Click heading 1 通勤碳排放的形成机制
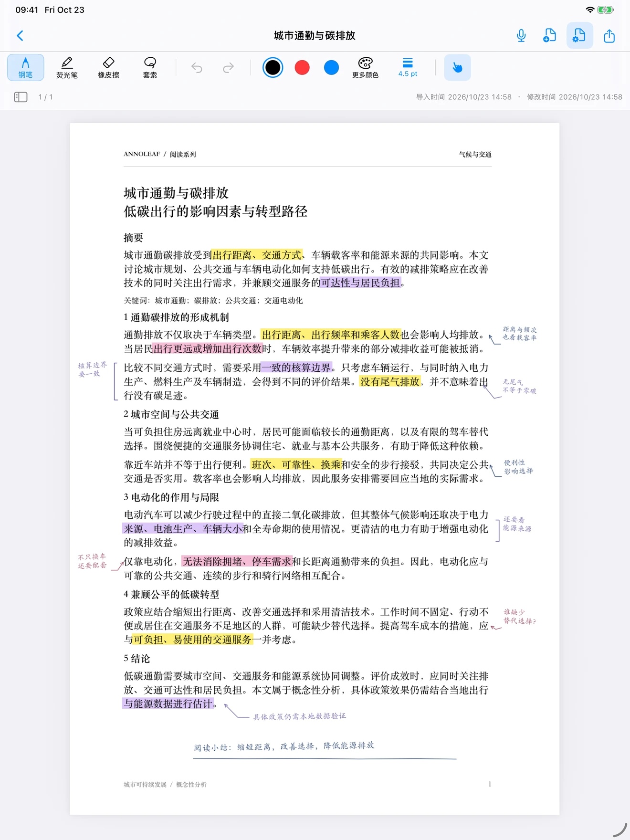 point(176,317)
